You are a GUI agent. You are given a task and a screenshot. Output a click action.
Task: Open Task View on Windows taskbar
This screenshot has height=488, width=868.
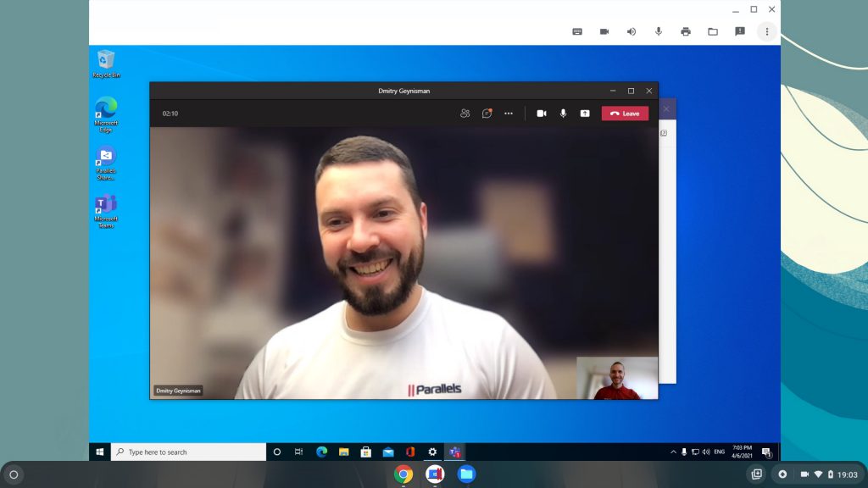click(x=299, y=452)
